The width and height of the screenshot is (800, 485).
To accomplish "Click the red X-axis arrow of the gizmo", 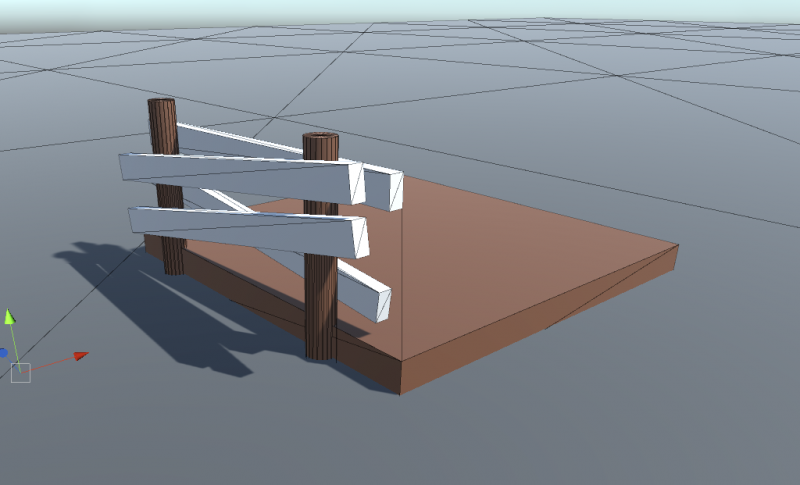I will pyautogui.click(x=81, y=355).
